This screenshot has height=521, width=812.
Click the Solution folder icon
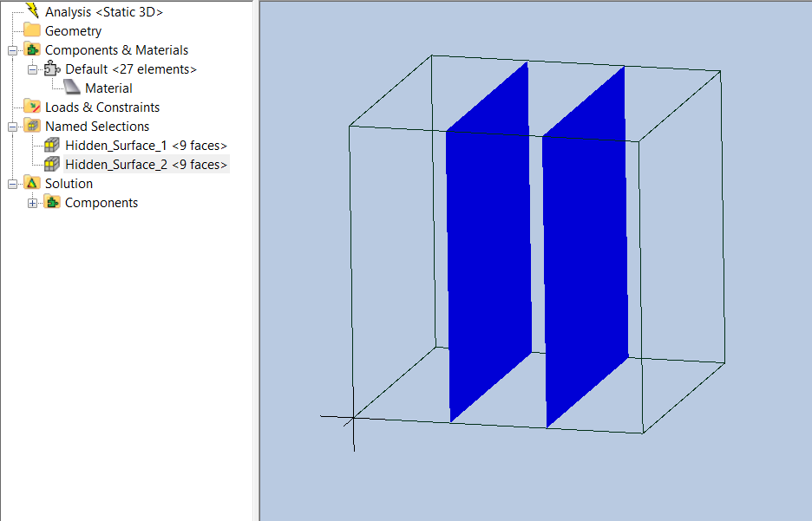(x=32, y=183)
